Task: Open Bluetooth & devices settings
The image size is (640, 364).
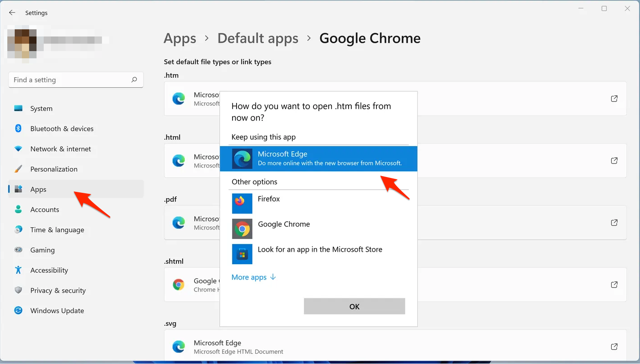Action: tap(76, 129)
